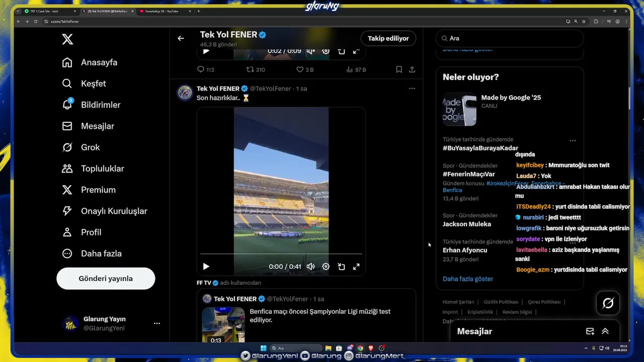Open options for #BuYasaylaBurayaKadar trend
This screenshot has width=644, height=362.
click(x=573, y=141)
